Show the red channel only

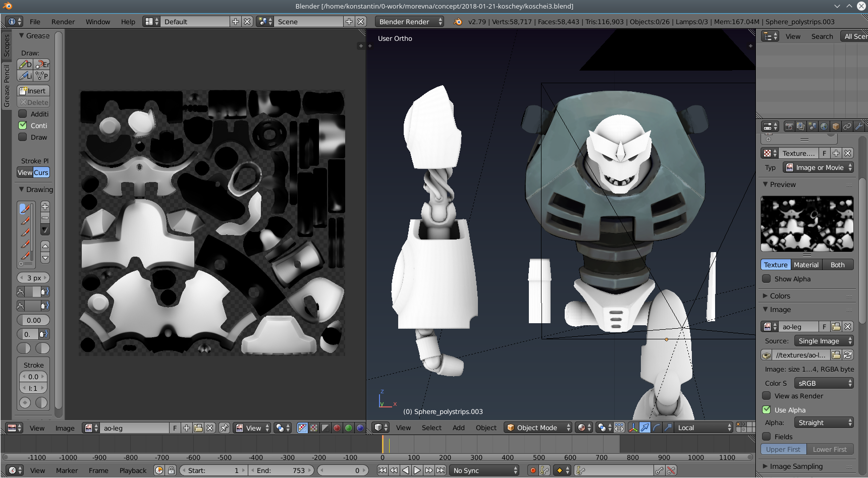click(337, 428)
